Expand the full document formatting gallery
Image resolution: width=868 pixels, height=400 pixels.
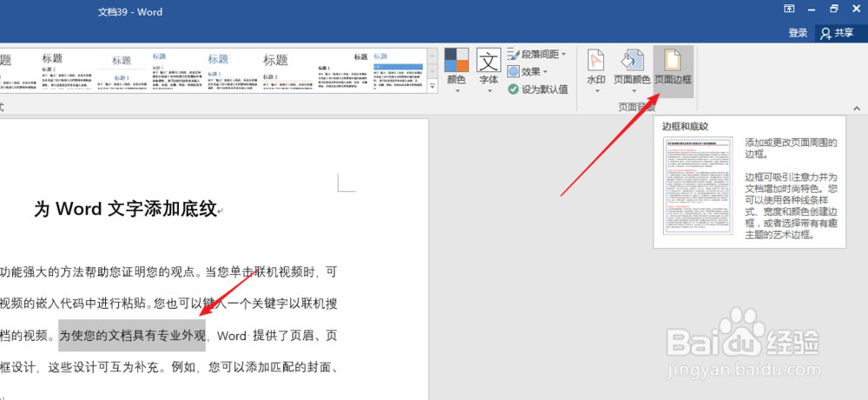433,86
